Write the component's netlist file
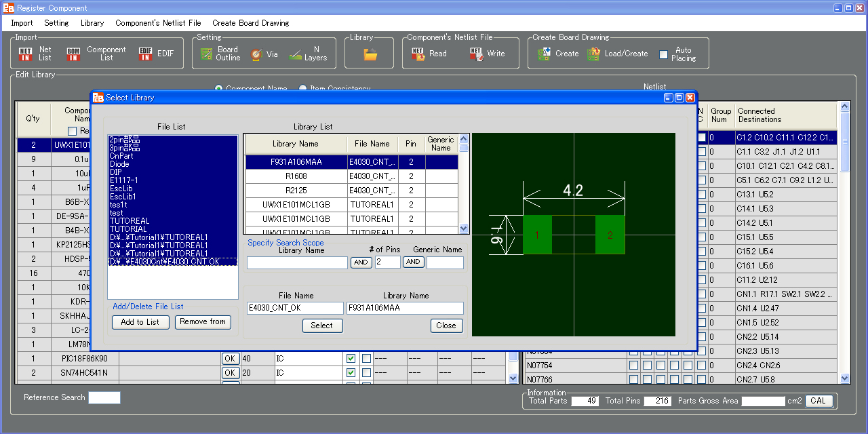The height and width of the screenshot is (434, 868). point(476,54)
